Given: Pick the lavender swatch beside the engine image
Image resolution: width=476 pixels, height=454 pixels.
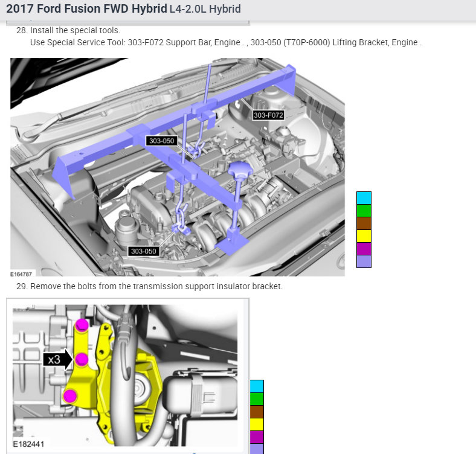Looking at the screenshot, I should 364,261.
